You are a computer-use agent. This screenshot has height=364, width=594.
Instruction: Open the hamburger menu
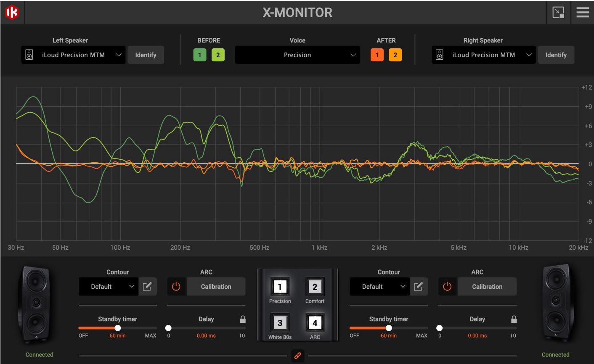click(582, 12)
